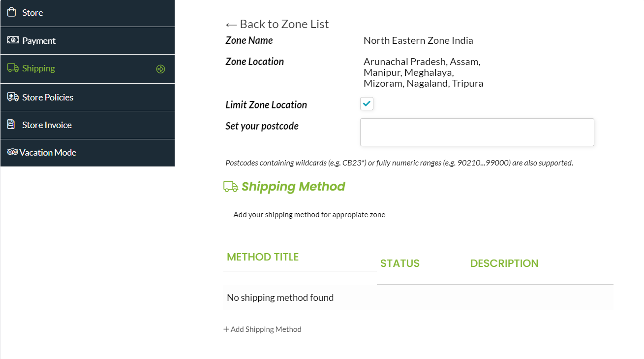
Task: Open the Store Invoice section
Action: pyautogui.click(x=47, y=125)
